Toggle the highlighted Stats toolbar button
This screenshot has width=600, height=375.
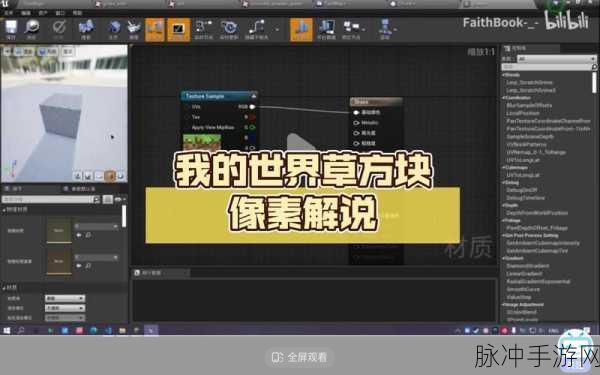[x=301, y=29]
